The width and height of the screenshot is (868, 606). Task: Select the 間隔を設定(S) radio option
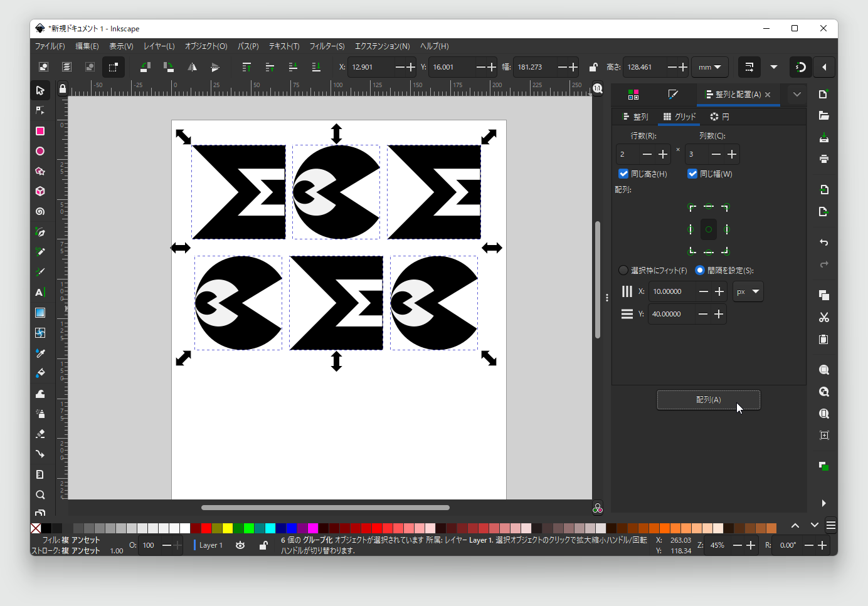pos(700,270)
